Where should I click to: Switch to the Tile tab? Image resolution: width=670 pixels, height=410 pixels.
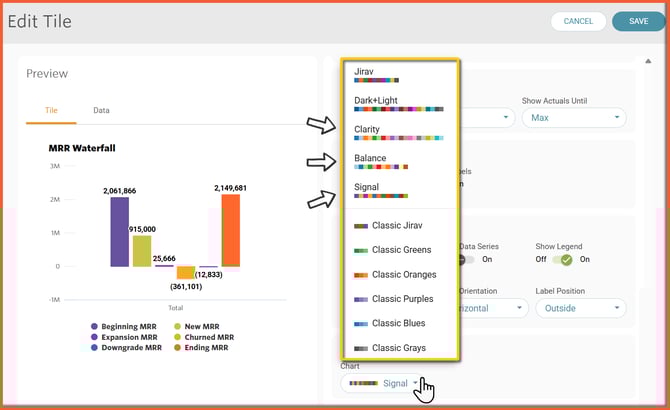click(x=51, y=110)
